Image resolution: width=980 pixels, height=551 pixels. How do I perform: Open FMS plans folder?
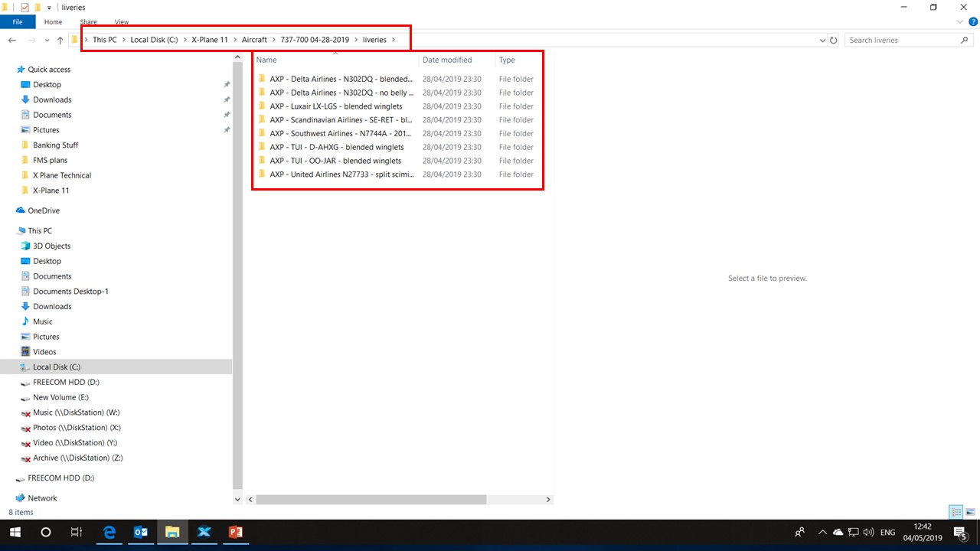point(50,160)
